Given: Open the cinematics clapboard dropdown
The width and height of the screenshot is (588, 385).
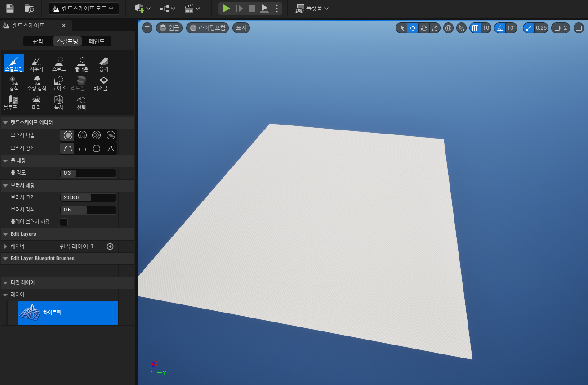Looking at the screenshot, I should 192,8.
